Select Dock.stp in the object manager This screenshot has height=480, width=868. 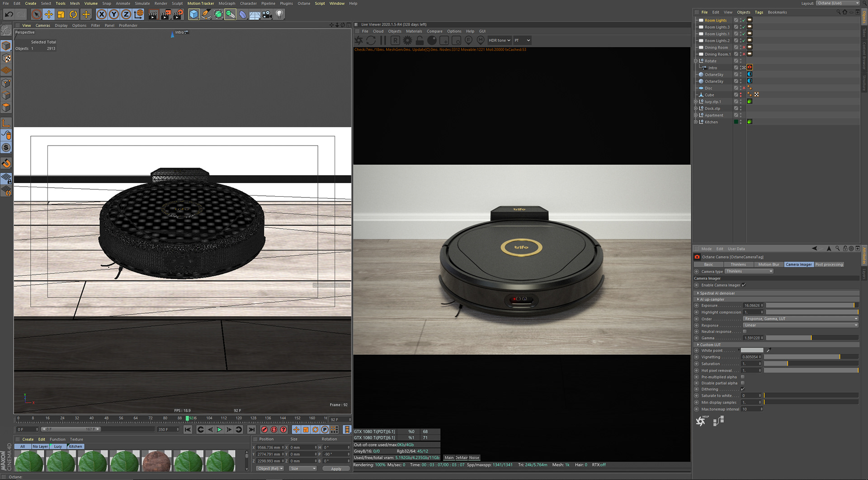click(x=712, y=108)
